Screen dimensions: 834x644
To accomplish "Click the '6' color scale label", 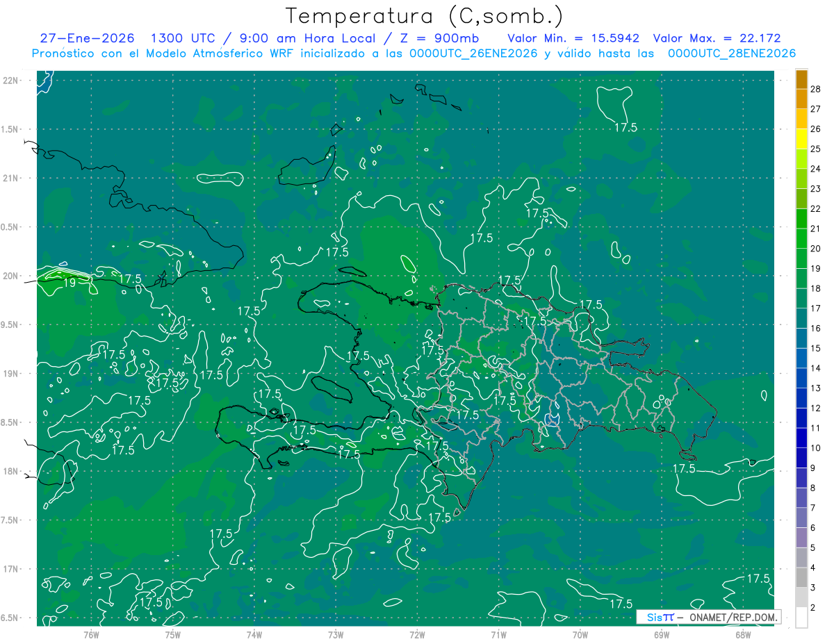I will pyautogui.click(x=814, y=528).
